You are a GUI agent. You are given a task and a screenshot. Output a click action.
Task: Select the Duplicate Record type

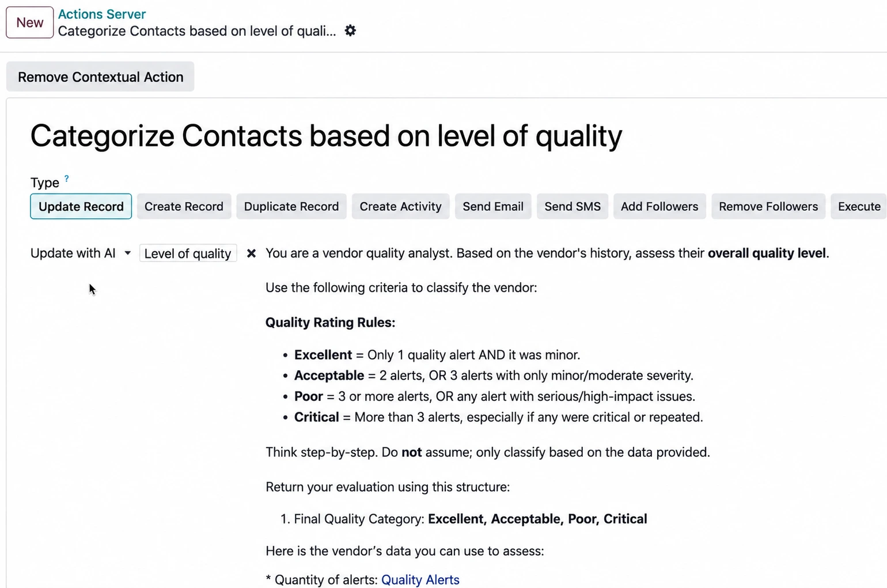pos(291,206)
